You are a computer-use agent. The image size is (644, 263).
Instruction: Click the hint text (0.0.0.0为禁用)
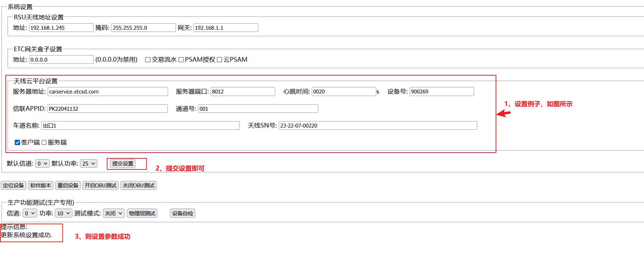coord(116,59)
